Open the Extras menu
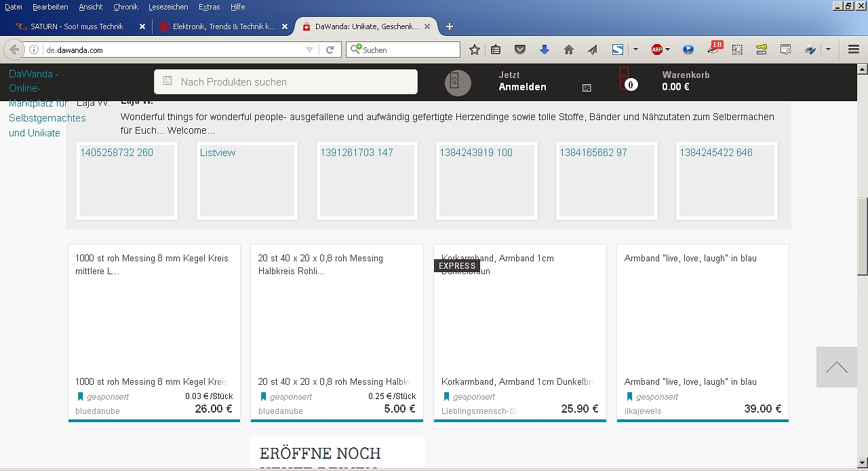868x471 pixels. pyautogui.click(x=210, y=7)
